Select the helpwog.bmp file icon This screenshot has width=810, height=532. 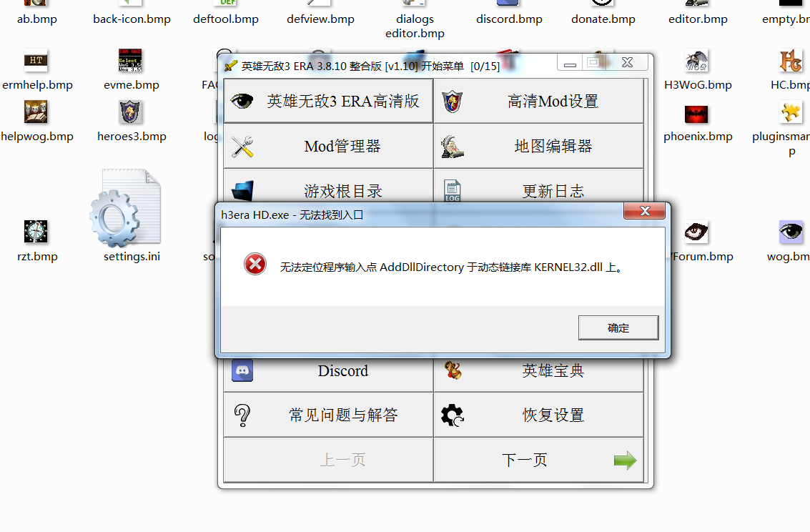coord(36,112)
